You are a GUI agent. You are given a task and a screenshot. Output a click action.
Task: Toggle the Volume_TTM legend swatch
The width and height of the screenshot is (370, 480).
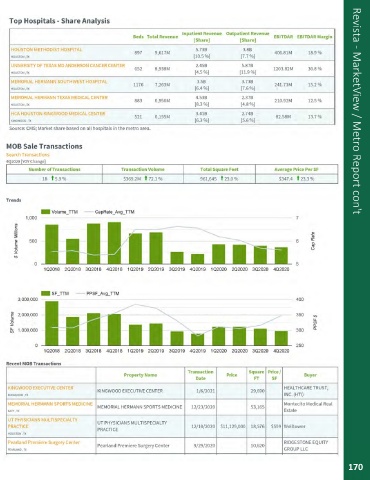pos(45,212)
